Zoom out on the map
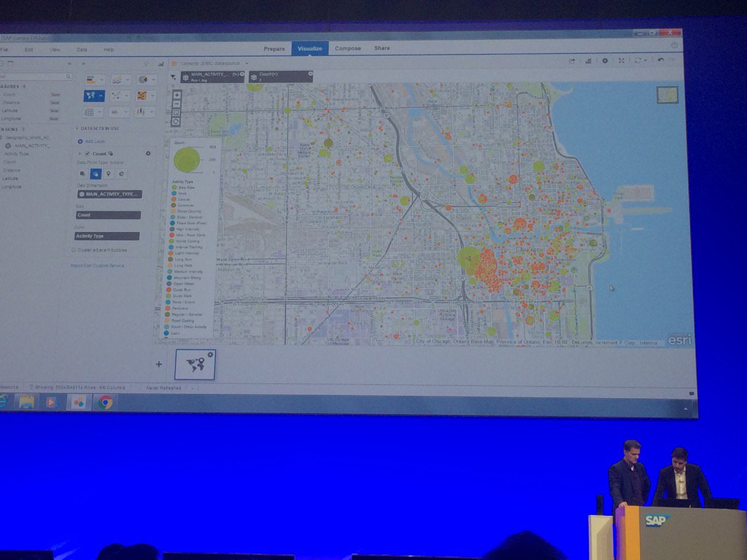Viewport: 747px width, 560px height. [x=177, y=104]
